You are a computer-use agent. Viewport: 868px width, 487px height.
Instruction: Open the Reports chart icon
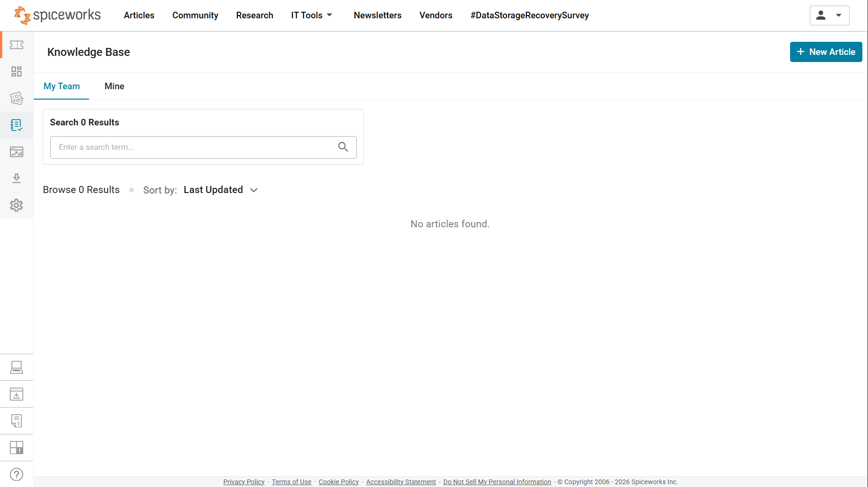16,152
